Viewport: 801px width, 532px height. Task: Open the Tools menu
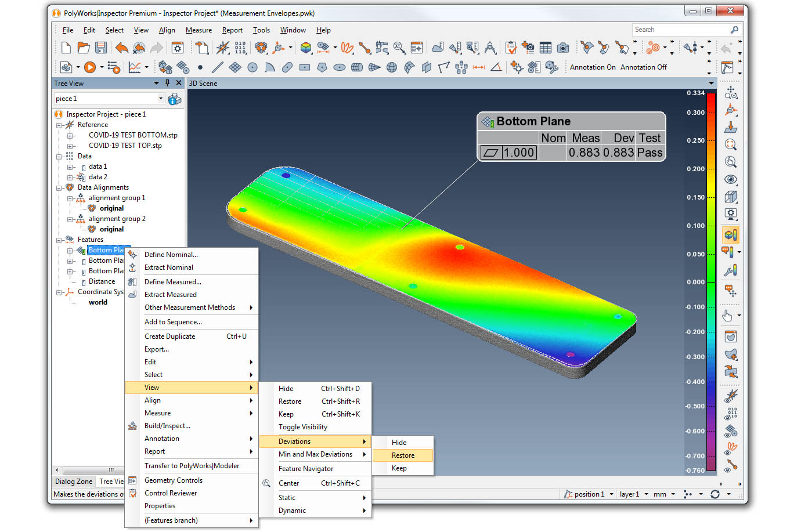(261, 30)
